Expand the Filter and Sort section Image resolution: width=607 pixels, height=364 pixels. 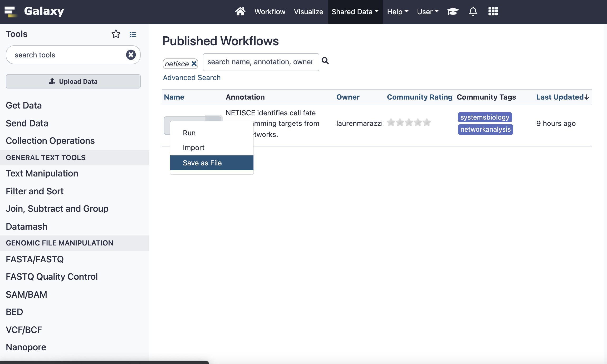click(35, 191)
